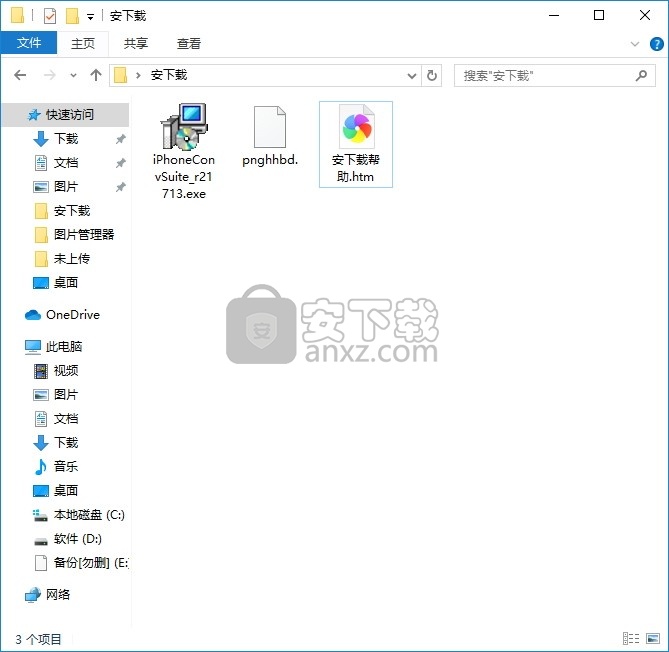Image resolution: width=669 pixels, height=652 pixels.
Task: Switch to details view layout
Action: (631, 638)
